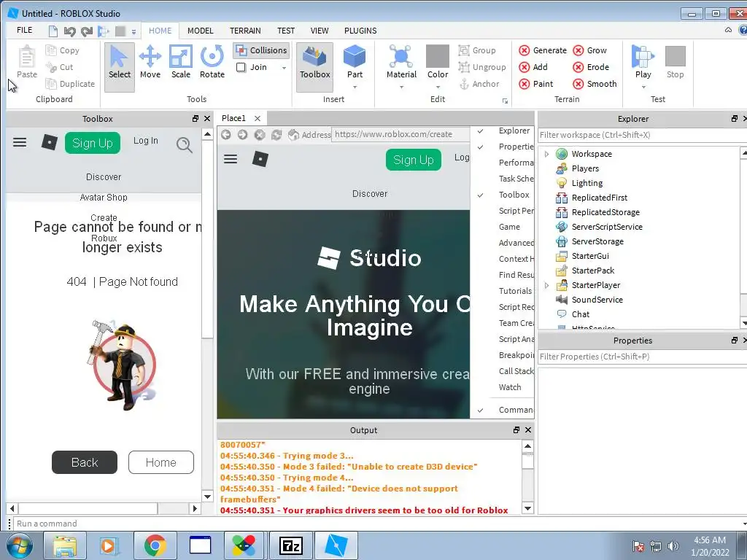Screen dimensions: 747x560
Task: Expand the StarterPlayer tree node
Action: click(546, 285)
